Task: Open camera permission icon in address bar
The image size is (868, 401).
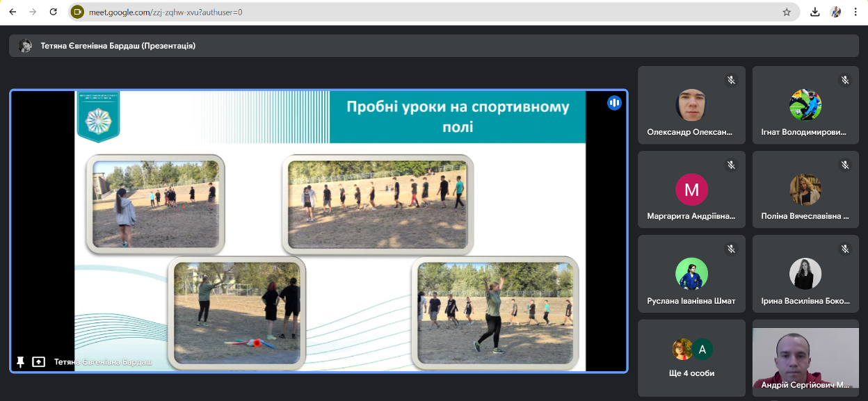Action: point(78,12)
